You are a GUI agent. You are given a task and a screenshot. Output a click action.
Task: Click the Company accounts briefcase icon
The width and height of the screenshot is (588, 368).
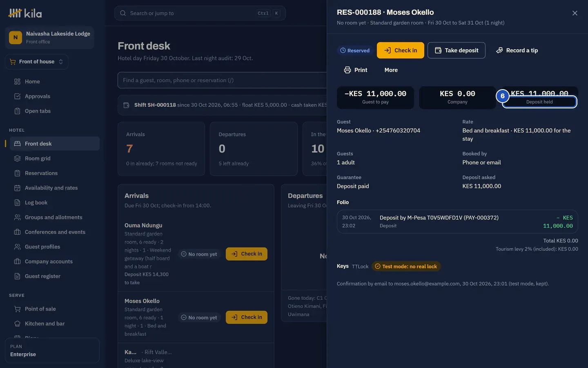[17, 261]
